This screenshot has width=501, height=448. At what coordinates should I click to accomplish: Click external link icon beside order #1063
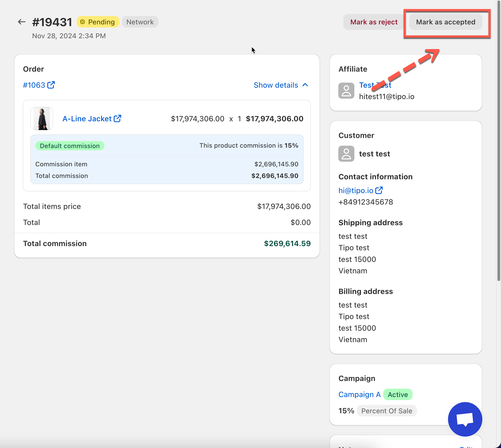click(x=51, y=85)
